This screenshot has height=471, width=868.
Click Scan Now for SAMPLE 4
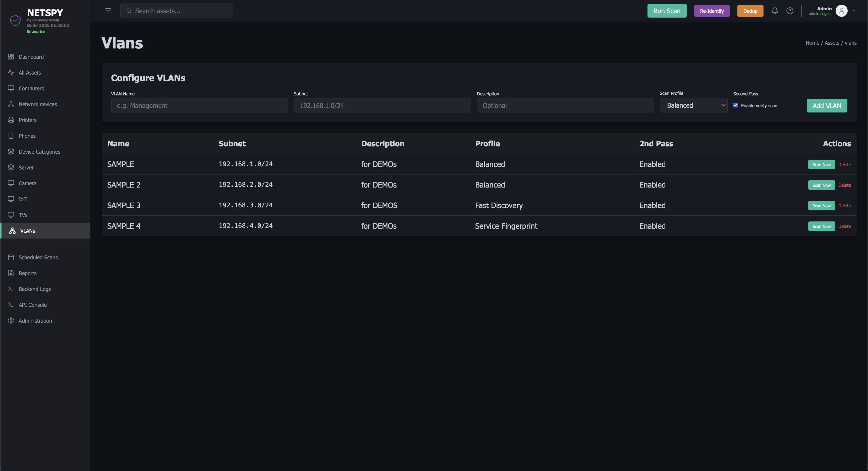coord(822,226)
